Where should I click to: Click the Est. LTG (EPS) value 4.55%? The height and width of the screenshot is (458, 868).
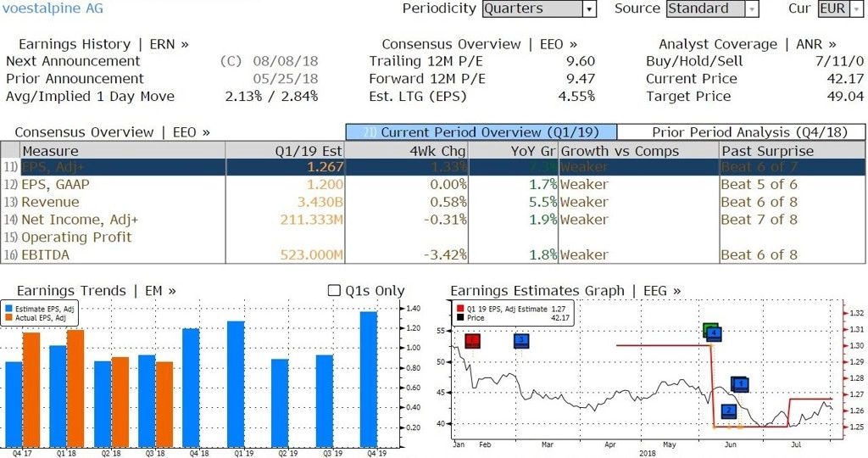[x=576, y=97]
